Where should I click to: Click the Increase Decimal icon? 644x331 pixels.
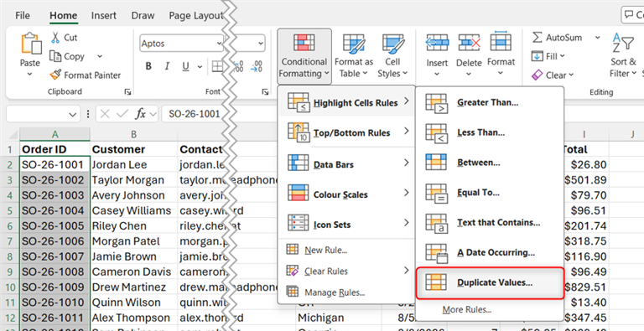point(238,66)
